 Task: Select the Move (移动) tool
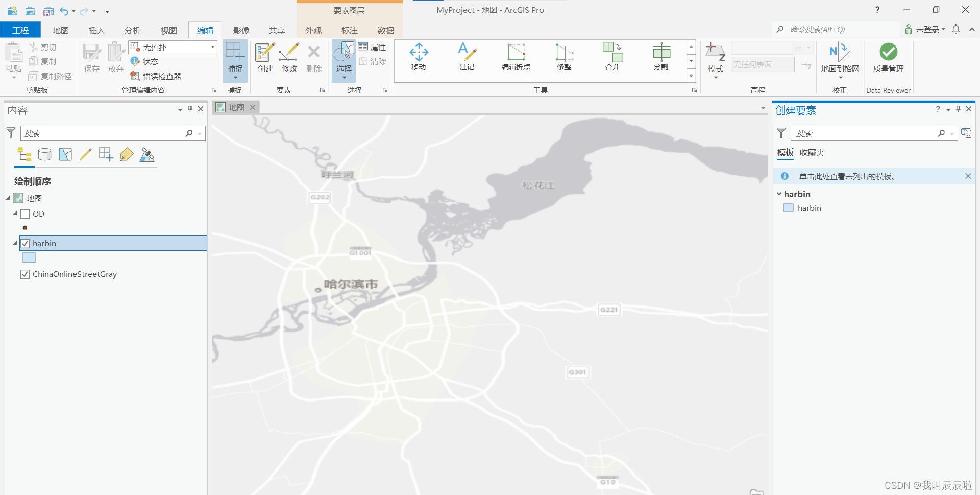click(419, 57)
